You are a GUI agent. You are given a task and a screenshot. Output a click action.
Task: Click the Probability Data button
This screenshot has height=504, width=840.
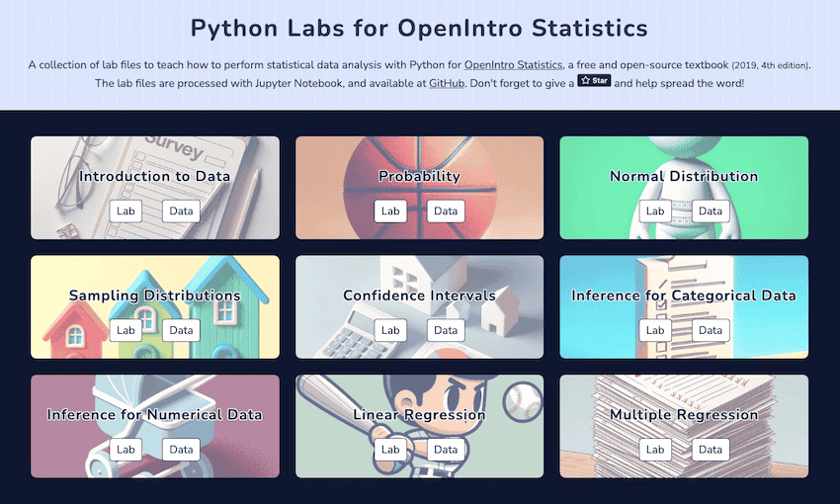446,211
